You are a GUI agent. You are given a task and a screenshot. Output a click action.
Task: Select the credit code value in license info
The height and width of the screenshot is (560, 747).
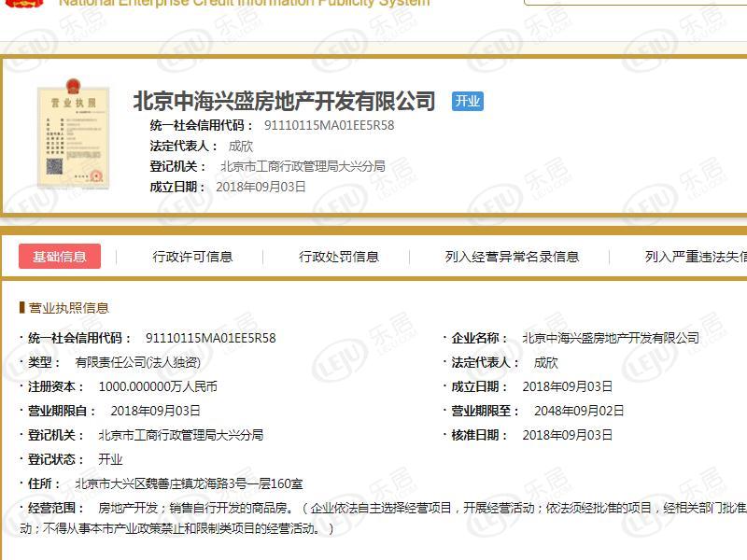click(x=211, y=338)
